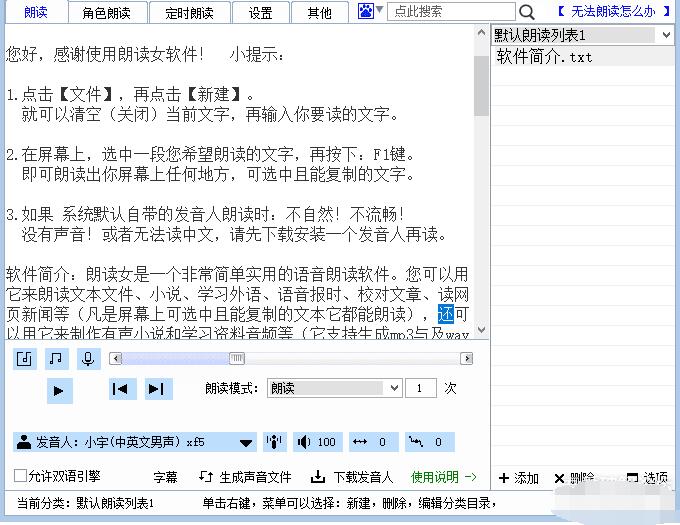Click status text 当前分类: 默认朗读列表1
680x525 pixels.
pos(86,503)
